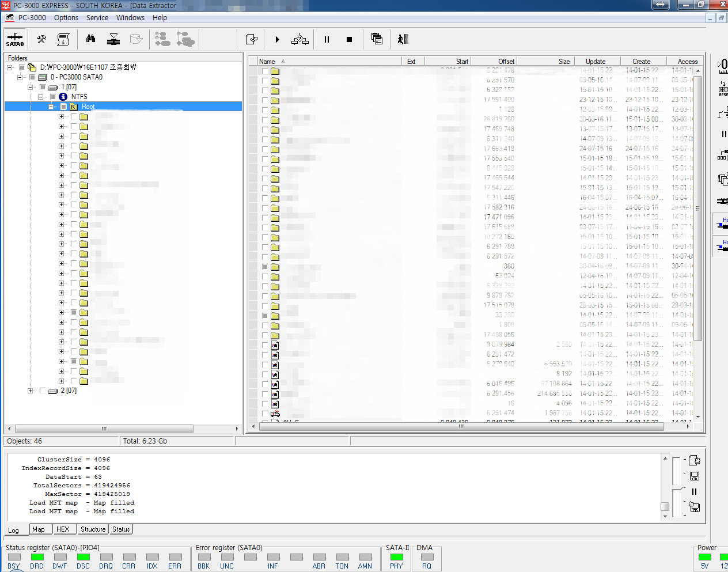Click the PC-3000 application icon in menu bar
Viewport: 728px width, 572px height.
click(9, 18)
